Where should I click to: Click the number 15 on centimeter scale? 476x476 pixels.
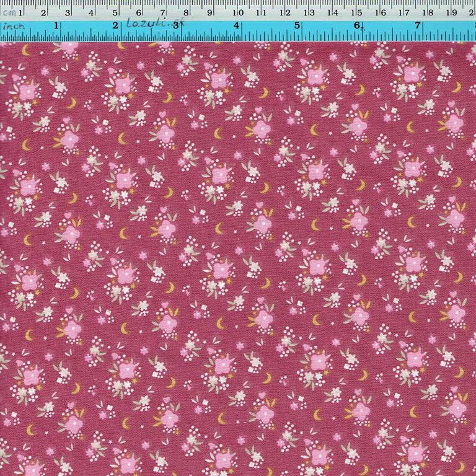coord(356,13)
